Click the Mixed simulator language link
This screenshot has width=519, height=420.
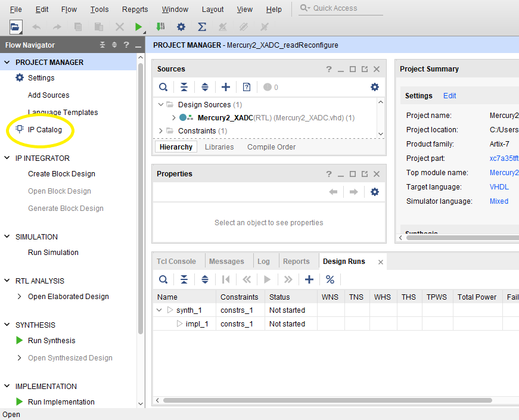point(499,201)
